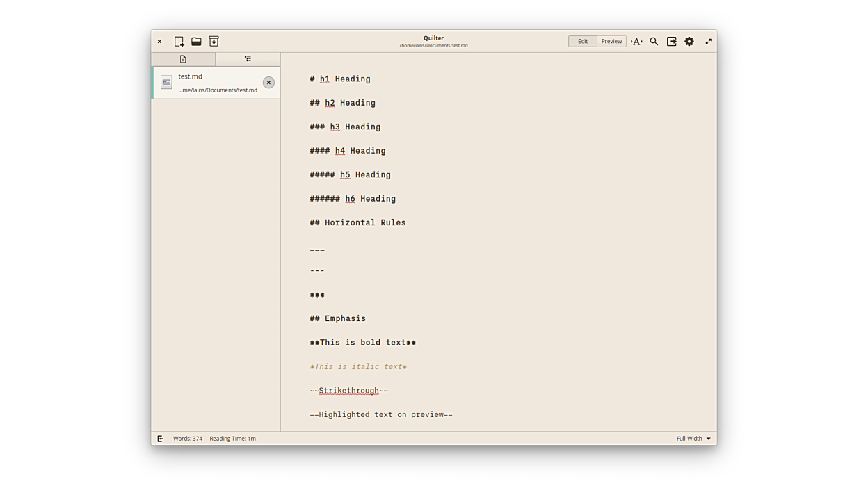Switch to the outline sidebar tab

click(248, 59)
